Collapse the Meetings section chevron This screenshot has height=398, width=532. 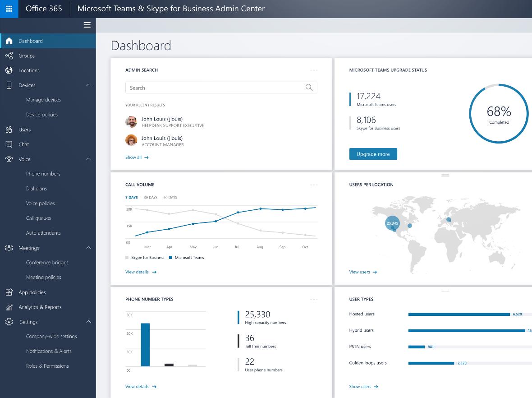pos(88,248)
